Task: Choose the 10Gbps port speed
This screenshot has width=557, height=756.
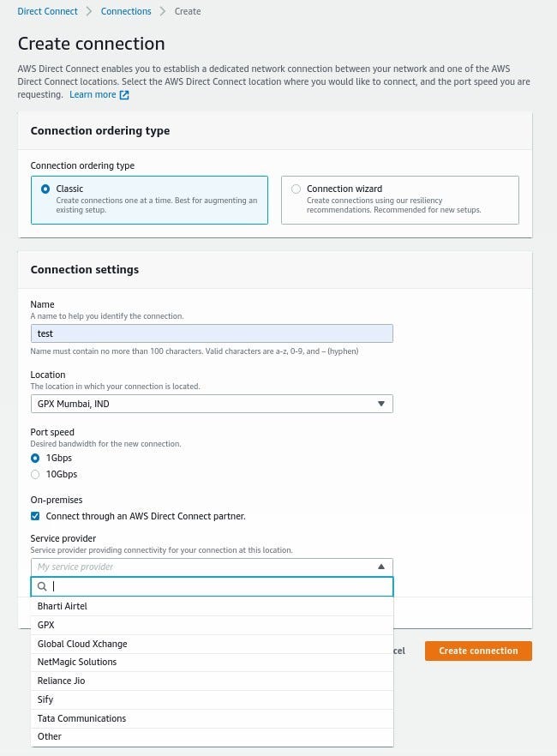Action: tap(35, 474)
